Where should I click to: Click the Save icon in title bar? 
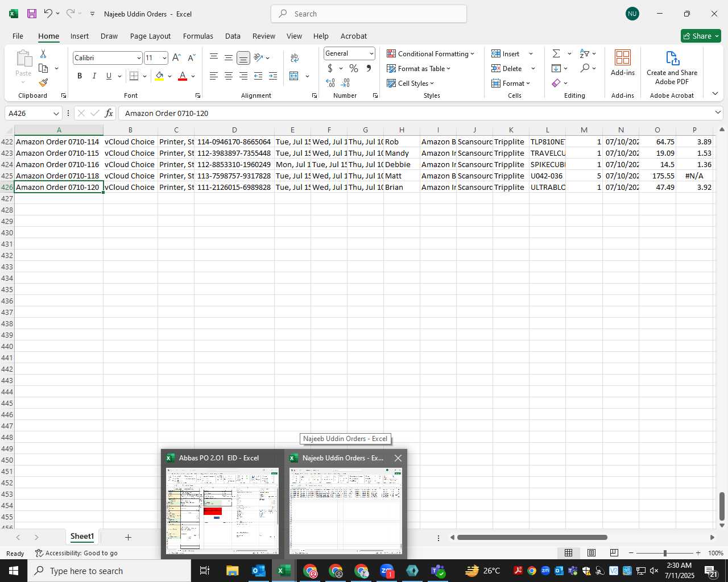tap(32, 14)
